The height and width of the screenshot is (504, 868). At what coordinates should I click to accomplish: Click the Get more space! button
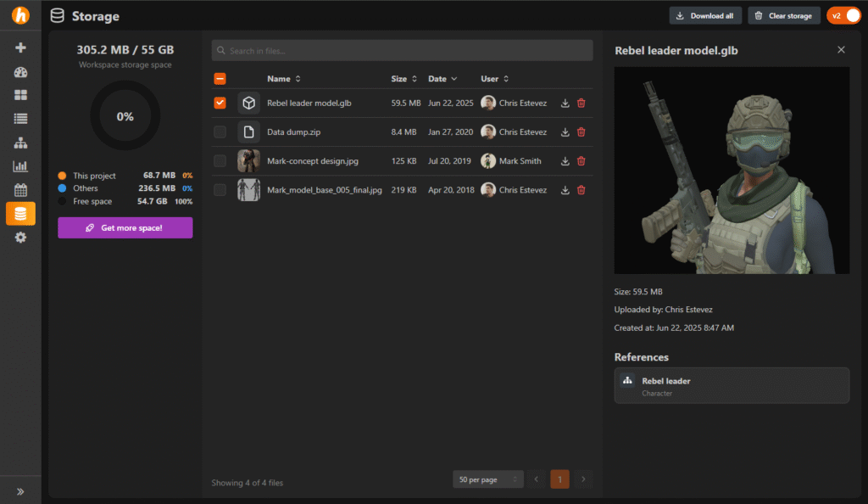click(x=125, y=227)
